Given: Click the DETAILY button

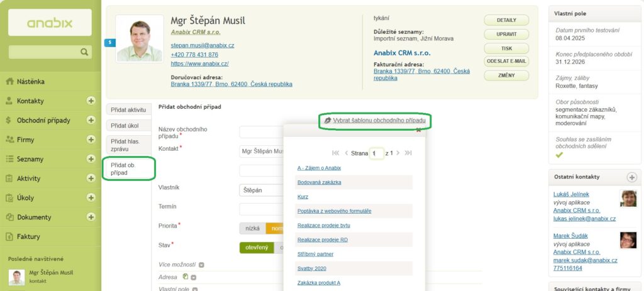Looking at the screenshot, I should coord(506,20).
